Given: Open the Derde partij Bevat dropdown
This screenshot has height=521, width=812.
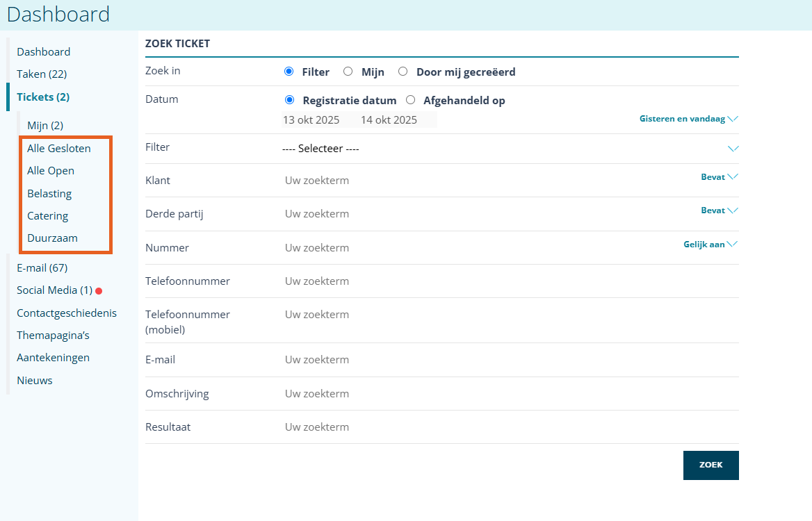Looking at the screenshot, I should pos(719,210).
